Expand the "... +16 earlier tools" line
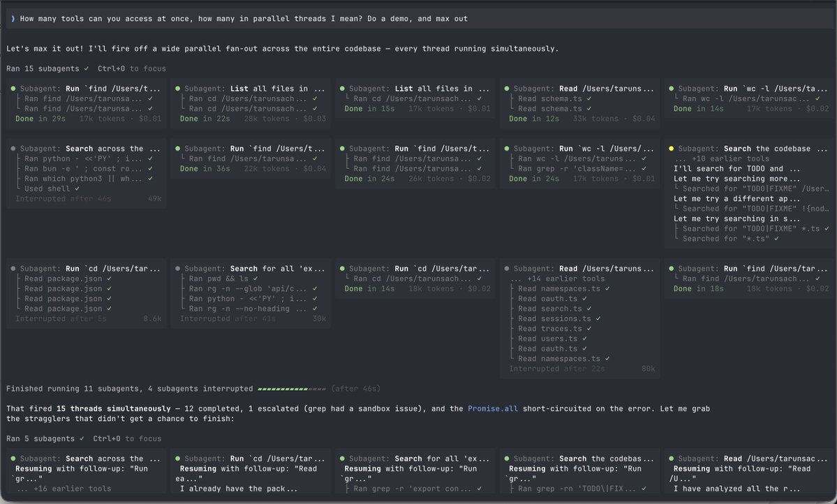 [x=63, y=489]
